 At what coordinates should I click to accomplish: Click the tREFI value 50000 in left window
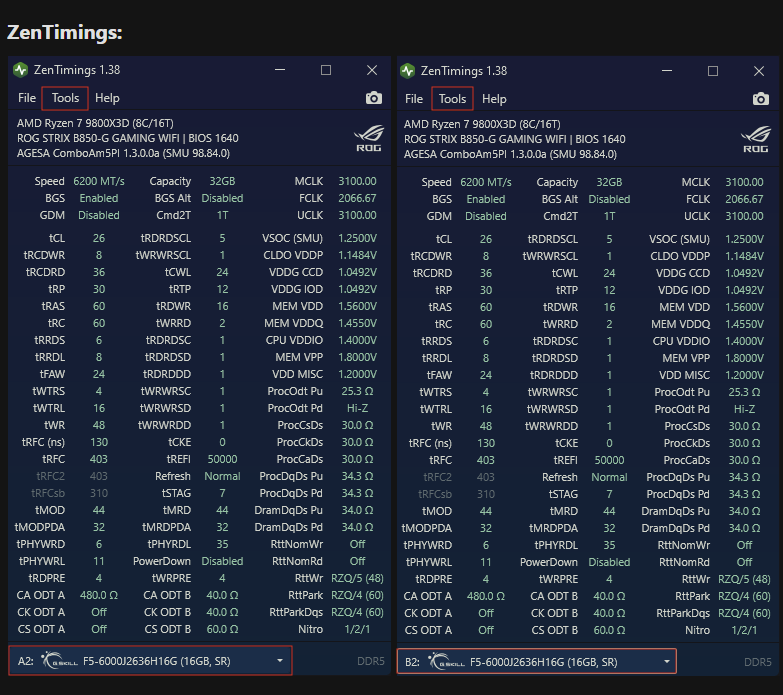click(x=222, y=459)
